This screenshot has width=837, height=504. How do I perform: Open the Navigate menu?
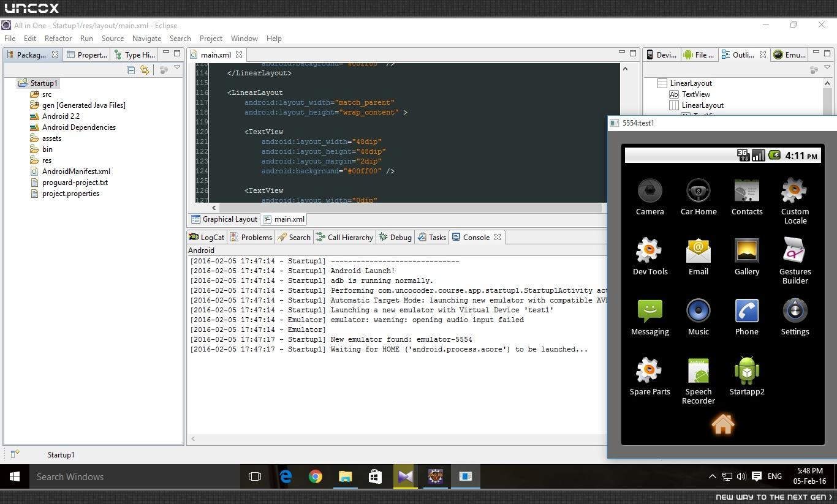pyautogui.click(x=146, y=38)
